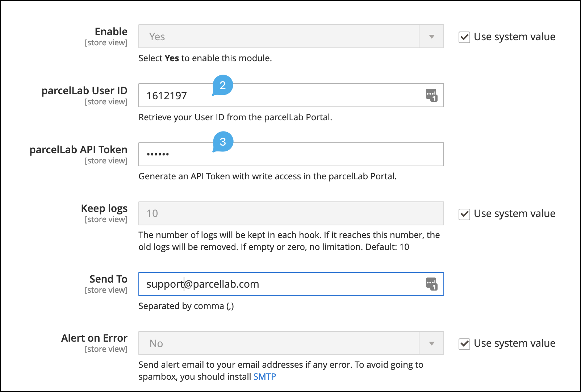581x392 pixels.
Task: Click the Alert on Error dropdown arrow
Action: click(431, 343)
